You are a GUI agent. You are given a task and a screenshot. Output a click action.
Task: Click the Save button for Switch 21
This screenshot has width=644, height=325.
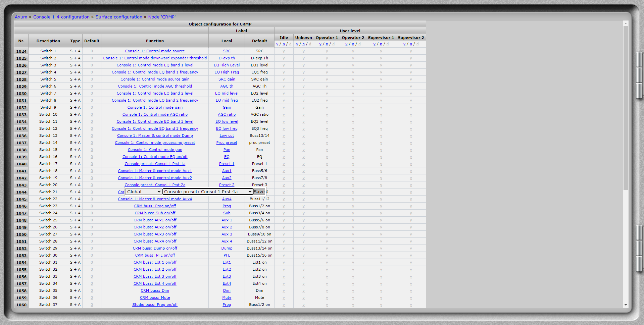point(259,192)
